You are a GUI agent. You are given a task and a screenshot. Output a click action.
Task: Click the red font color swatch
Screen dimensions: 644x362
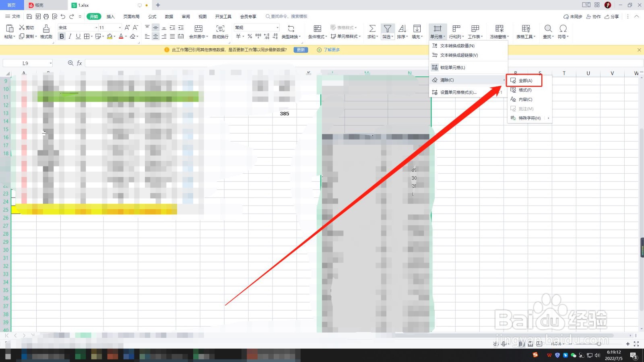coord(121,36)
